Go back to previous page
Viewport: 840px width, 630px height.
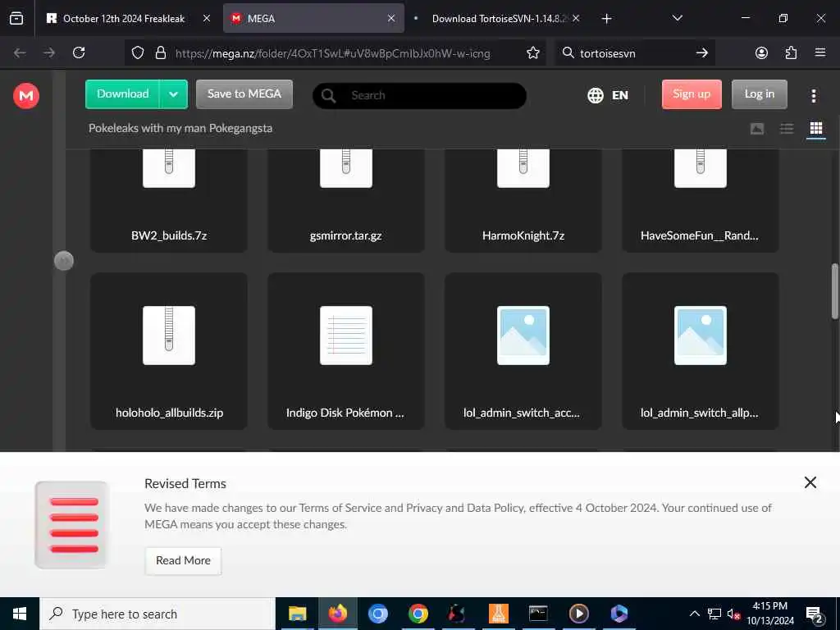20,52
